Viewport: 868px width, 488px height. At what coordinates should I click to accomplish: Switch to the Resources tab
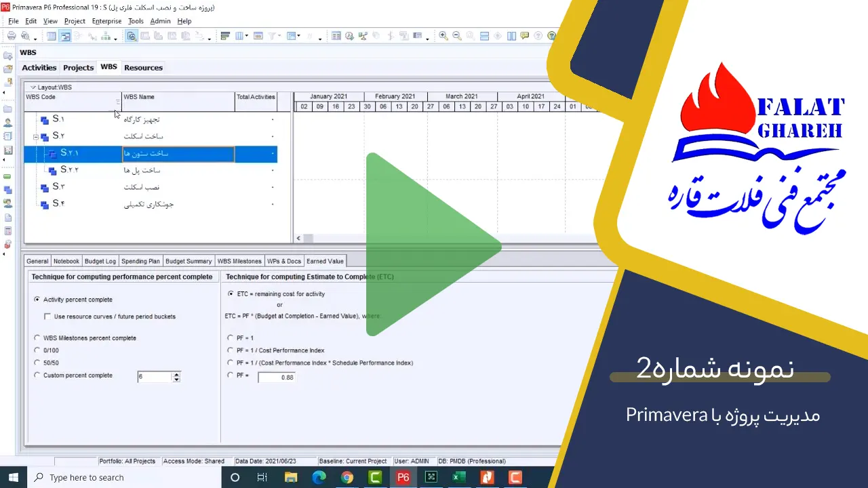[143, 68]
